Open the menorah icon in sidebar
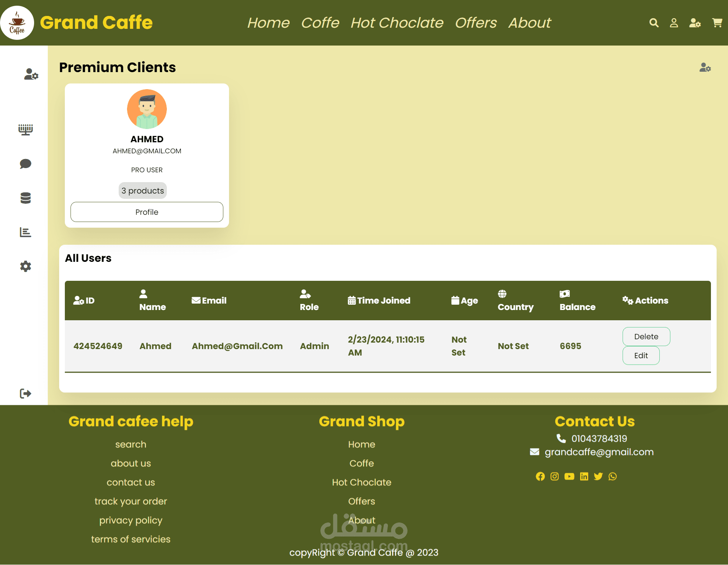 pyautogui.click(x=25, y=129)
